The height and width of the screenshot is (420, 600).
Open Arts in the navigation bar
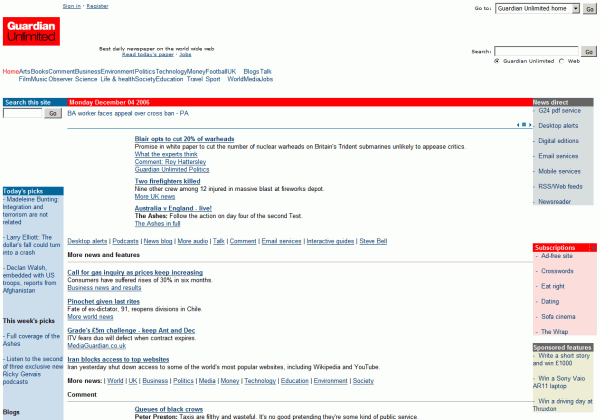pyautogui.click(x=24, y=72)
